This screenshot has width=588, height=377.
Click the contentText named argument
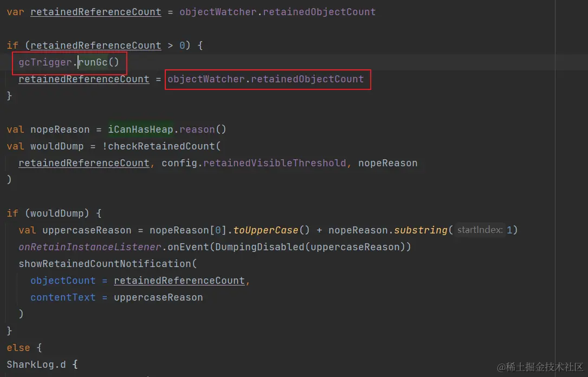click(63, 297)
